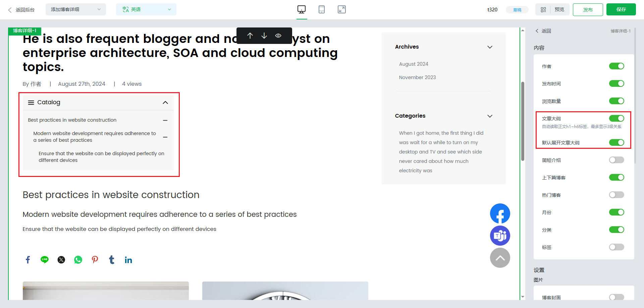Move block down with arrow icon

264,36
